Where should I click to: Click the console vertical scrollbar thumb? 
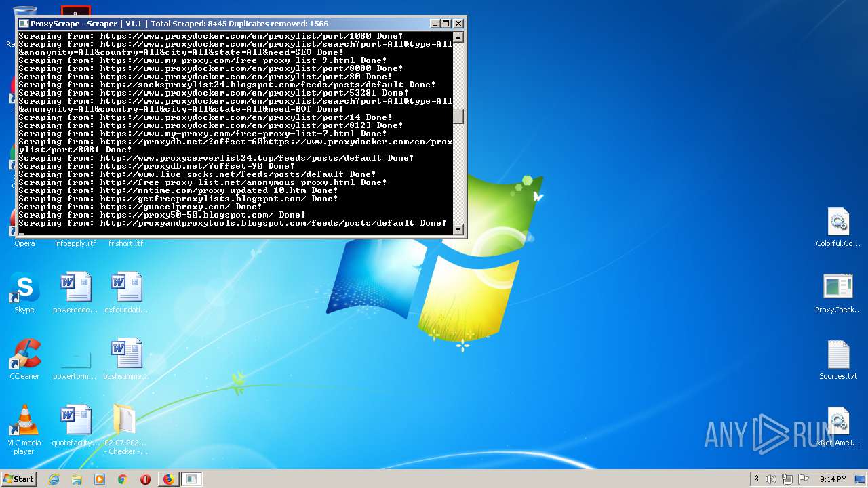(x=458, y=117)
